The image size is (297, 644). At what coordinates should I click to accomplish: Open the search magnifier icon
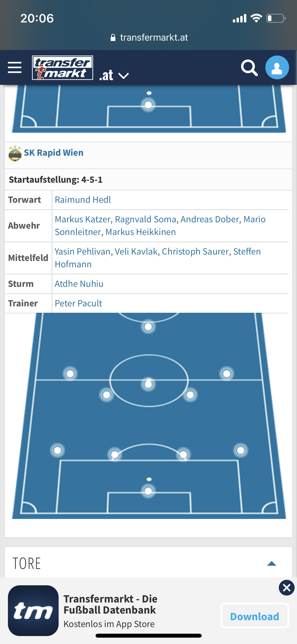pyautogui.click(x=249, y=68)
